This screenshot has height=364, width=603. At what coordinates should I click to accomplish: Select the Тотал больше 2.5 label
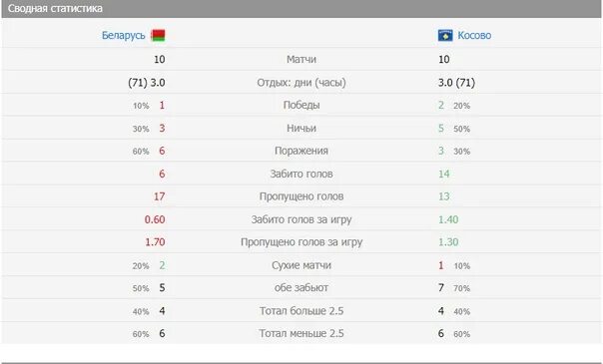pos(301,310)
